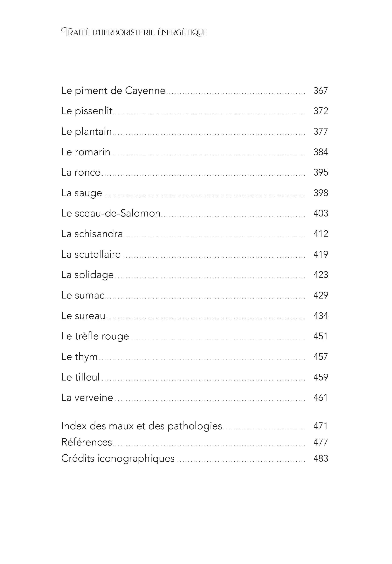Image resolution: width=392 pixels, height=564 pixels.
Task: Select the "La schisandra" entry
Action: [x=92, y=234]
